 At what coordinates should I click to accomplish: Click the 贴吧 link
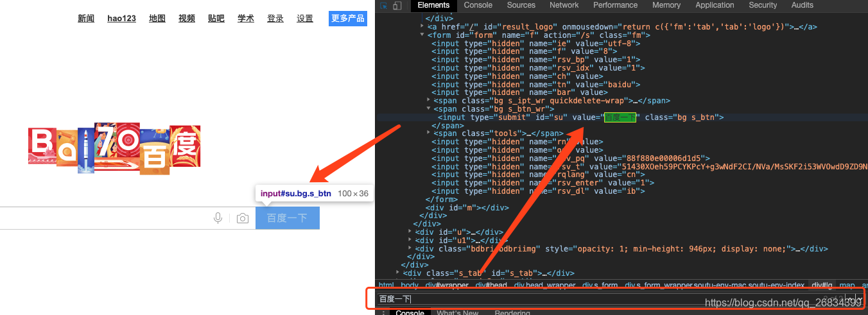(216, 19)
